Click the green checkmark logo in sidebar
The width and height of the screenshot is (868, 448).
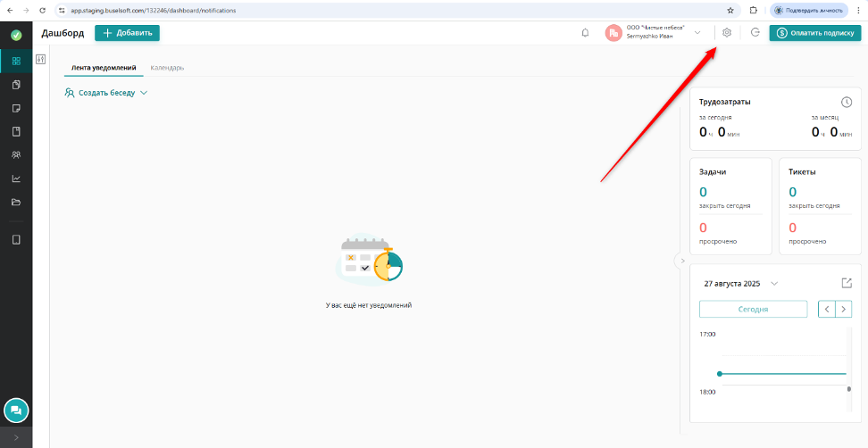pyautogui.click(x=16, y=36)
